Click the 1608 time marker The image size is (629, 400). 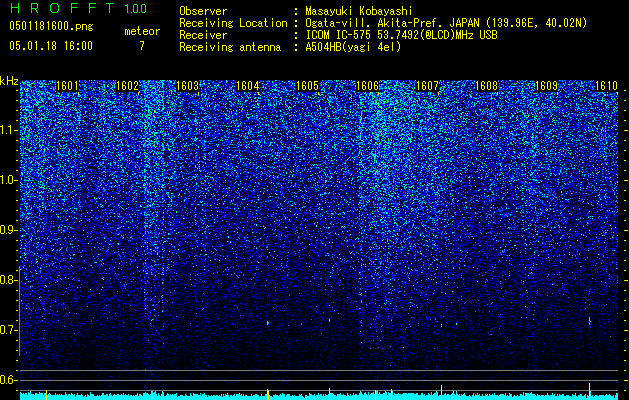pyautogui.click(x=487, y=86)
